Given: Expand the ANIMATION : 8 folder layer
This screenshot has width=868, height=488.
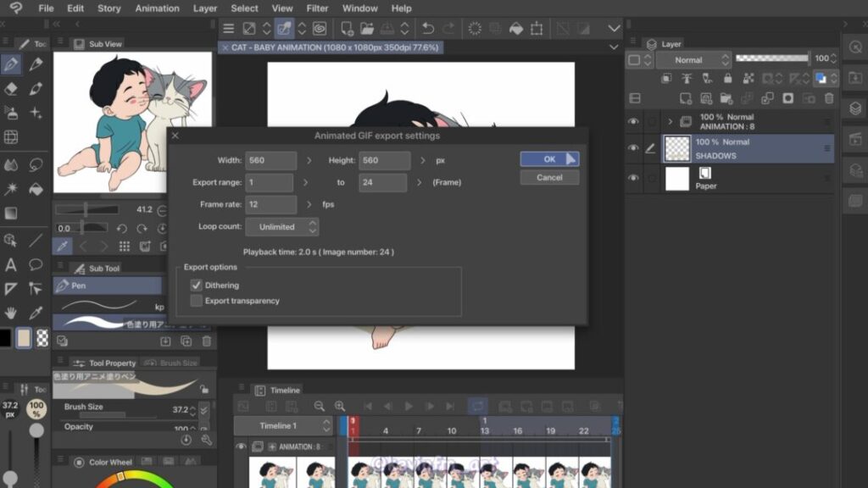Looking at the screenshot, I should (x=670, y=122).
